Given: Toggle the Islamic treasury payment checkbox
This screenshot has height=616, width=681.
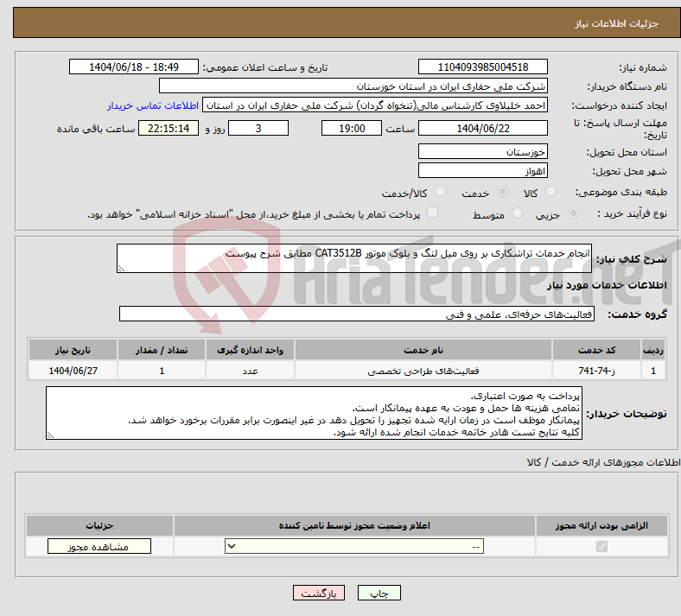Looking at the screenshot, I should click(432, 213).
